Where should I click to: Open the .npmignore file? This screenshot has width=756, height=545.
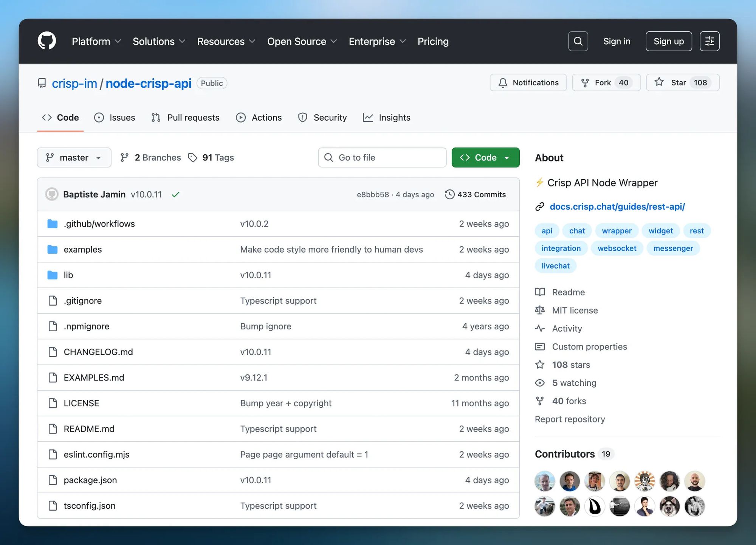(x=87, y=326)
